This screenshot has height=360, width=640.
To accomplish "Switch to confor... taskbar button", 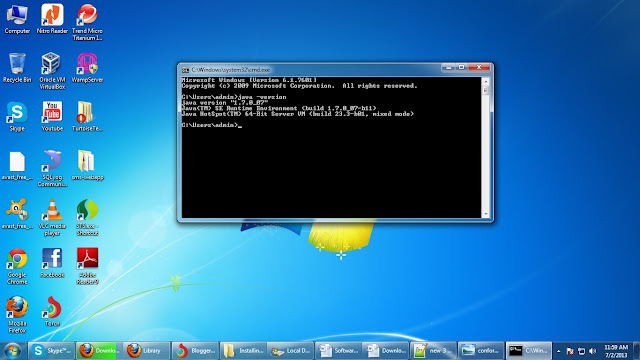I will point(481,351).
